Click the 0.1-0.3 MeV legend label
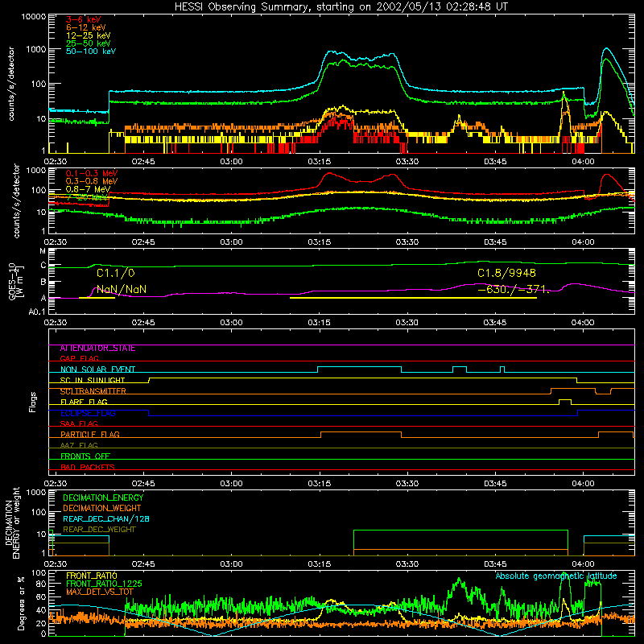This screenshot has width=644, height=644. [92, 173]
